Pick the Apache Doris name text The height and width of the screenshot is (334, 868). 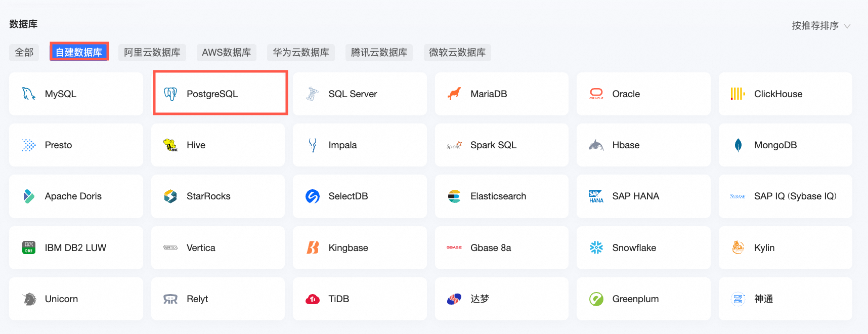coord(73,196)
